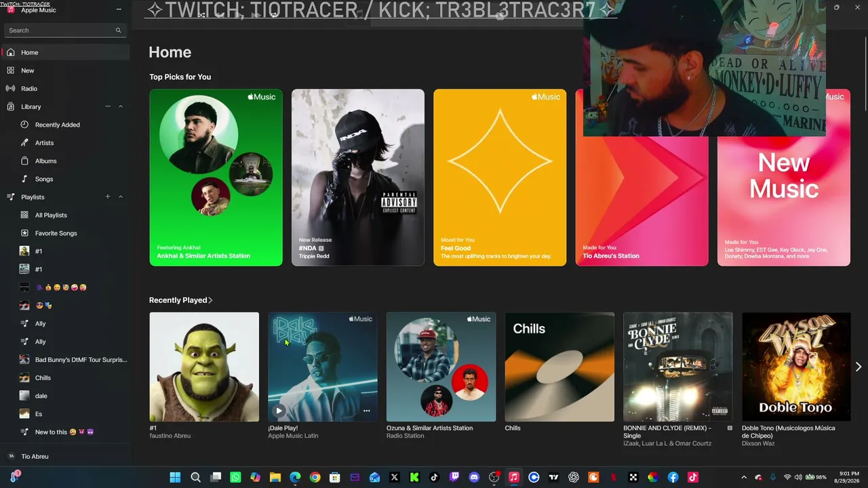
Task: Collapse the Playlists section chevron
Action: pos(121,197)
